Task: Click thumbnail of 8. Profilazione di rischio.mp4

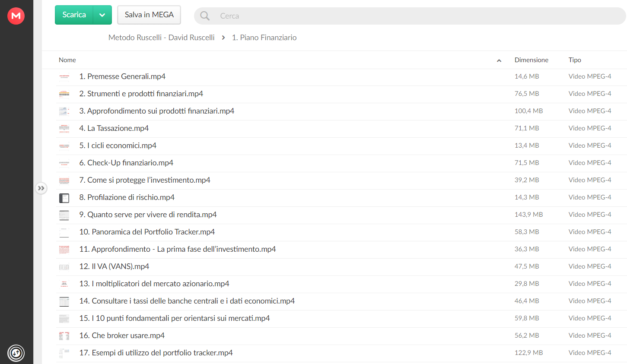Action: pos(64,198)
